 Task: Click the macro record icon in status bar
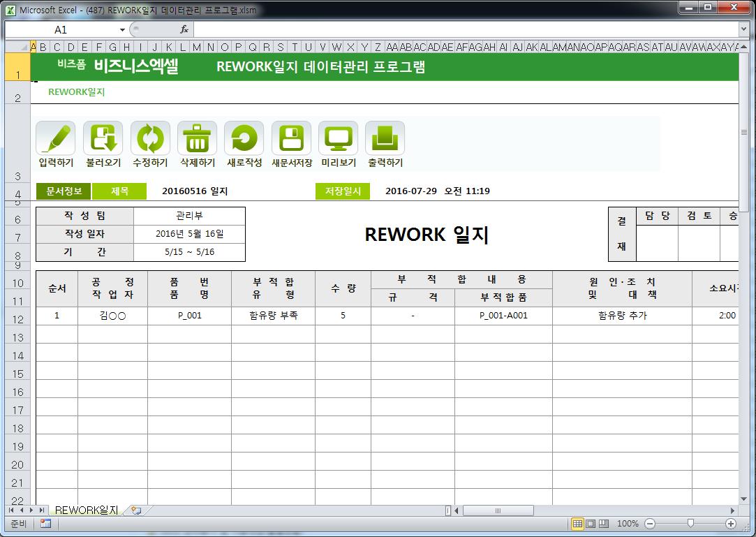coord(46,524)
